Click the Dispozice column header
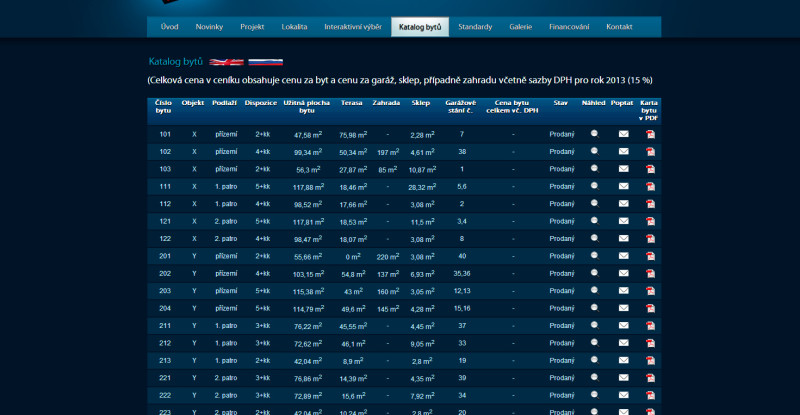The width and height of the screenshot is (800, 415). 261,103
